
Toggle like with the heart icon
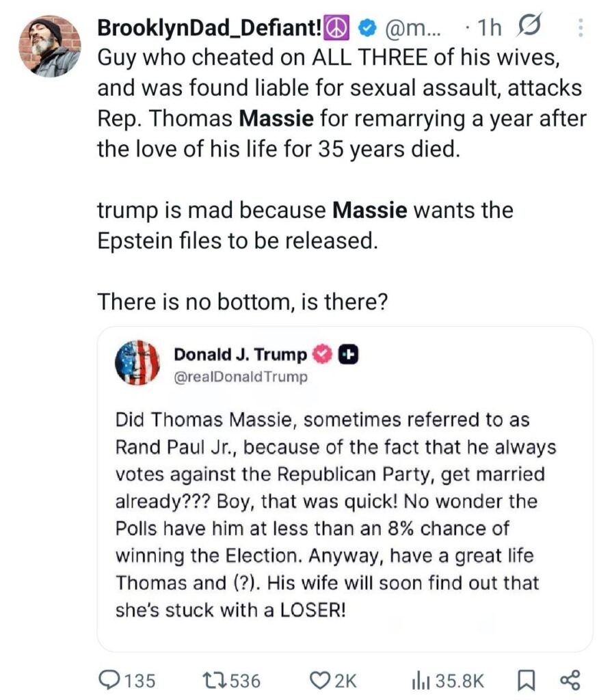319,679
